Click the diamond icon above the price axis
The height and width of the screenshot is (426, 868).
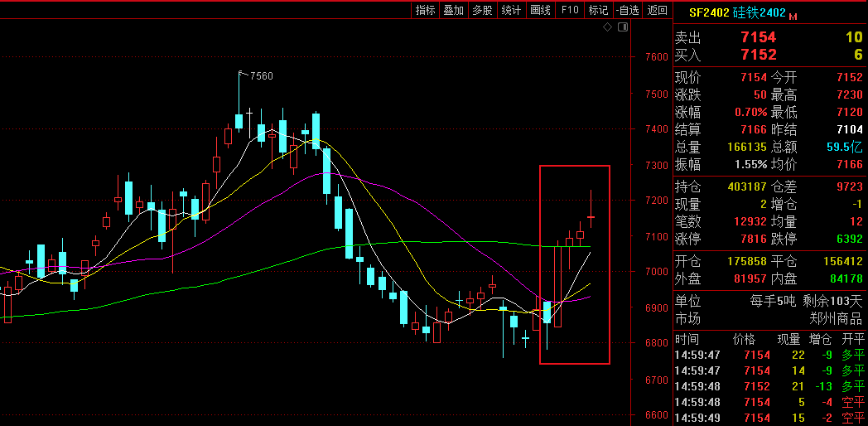point(607,27)
